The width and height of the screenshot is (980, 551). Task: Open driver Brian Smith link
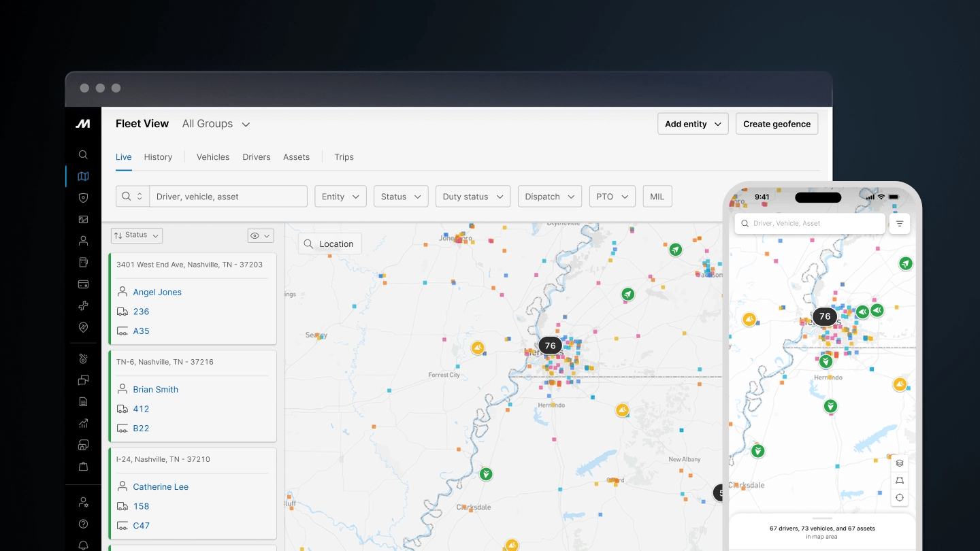[155, 390]
